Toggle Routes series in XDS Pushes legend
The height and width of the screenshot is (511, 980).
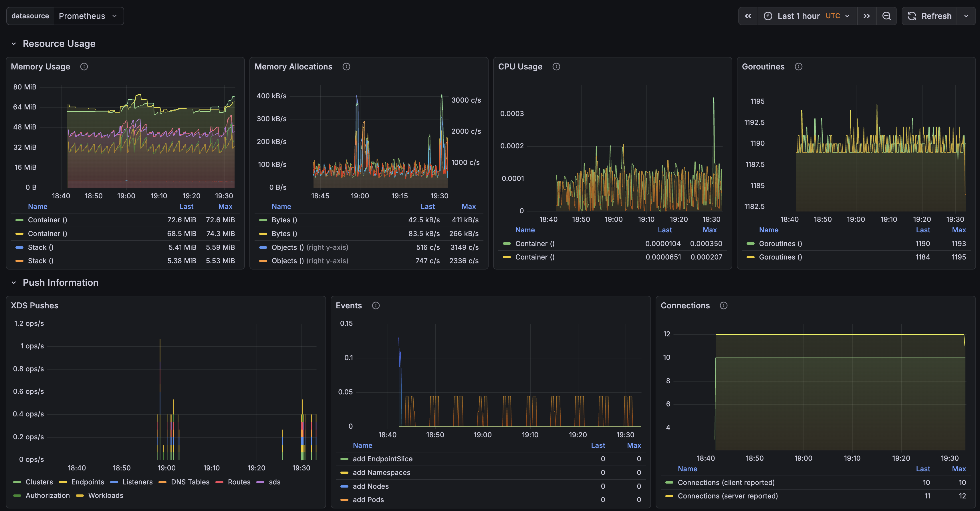tap(233, 482)
